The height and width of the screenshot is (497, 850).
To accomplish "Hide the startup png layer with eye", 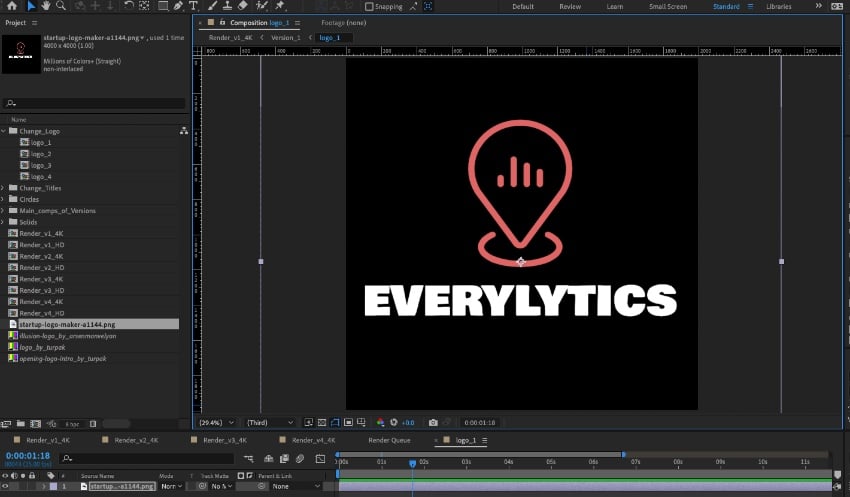I will [x=5, y=486].
